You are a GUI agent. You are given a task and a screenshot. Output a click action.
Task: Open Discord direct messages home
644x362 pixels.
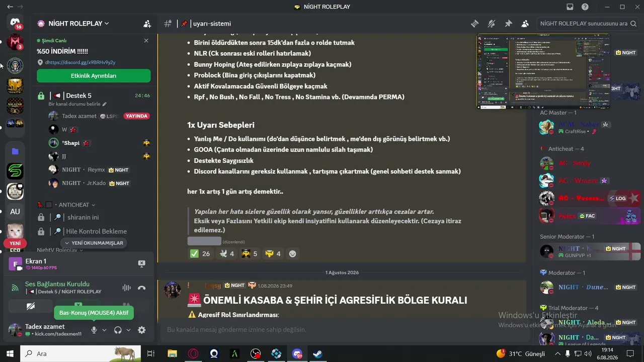click(15, 23)
